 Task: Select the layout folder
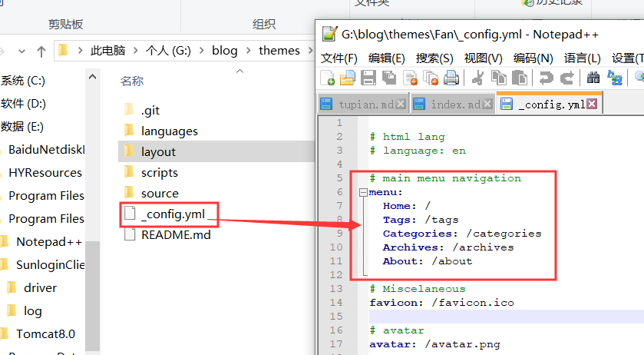(216, 152)
